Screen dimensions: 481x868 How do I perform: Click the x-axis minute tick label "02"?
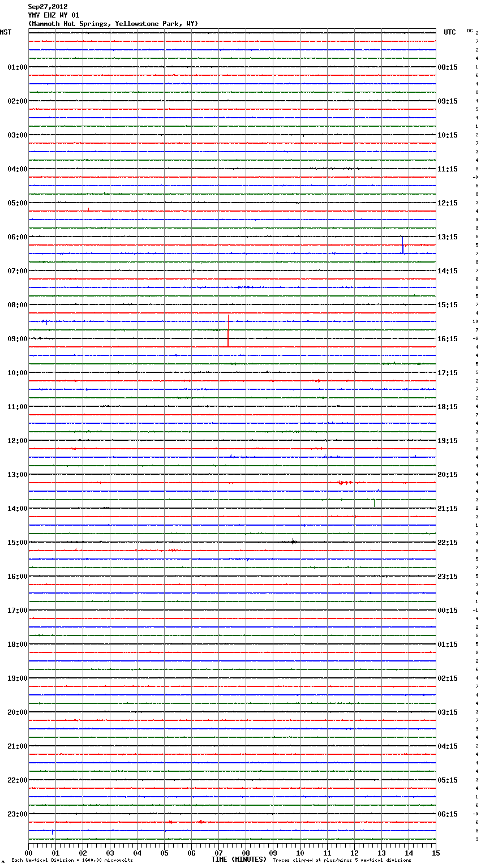coord(83,853)
